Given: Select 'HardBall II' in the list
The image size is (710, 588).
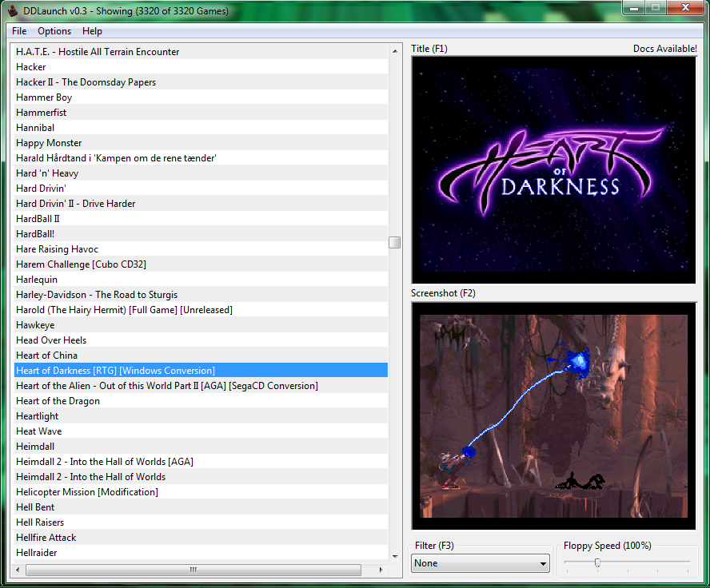Looking at the screenshot, I should click(201, 219).
